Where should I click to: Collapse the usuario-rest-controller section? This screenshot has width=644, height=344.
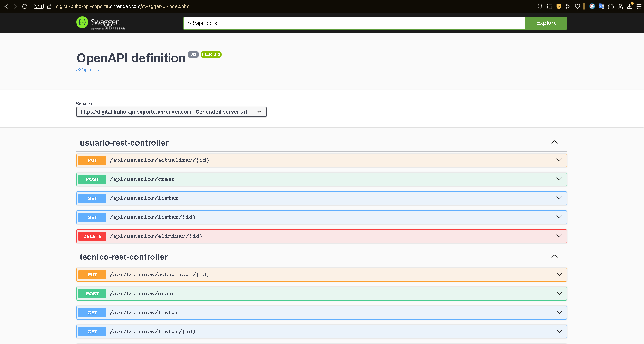[x=555, y=142]
